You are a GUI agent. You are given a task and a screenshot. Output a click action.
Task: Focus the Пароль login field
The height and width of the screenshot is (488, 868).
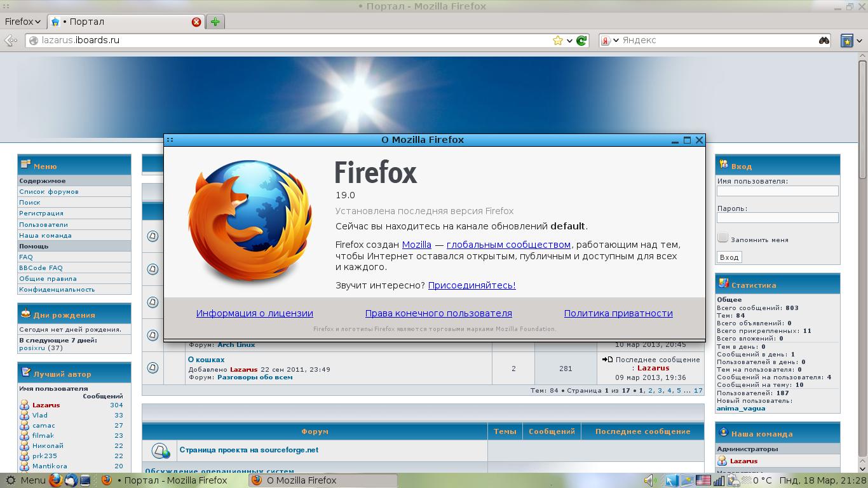point(777,218)
